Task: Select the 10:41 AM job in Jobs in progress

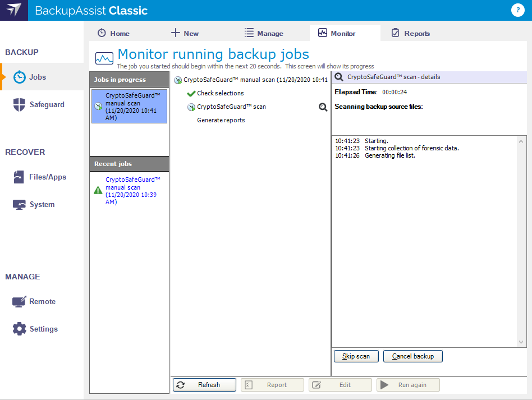Action: 129,106
